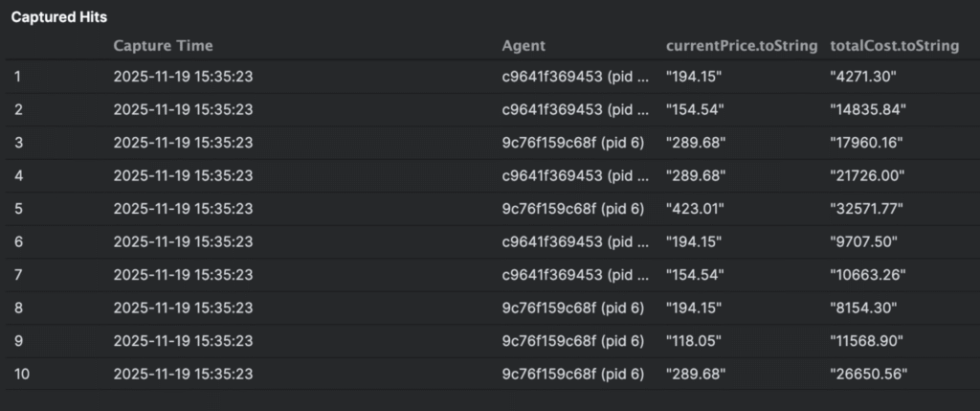Click the totalCost.toString column header
980x411 pixels.
click(894, 46)
